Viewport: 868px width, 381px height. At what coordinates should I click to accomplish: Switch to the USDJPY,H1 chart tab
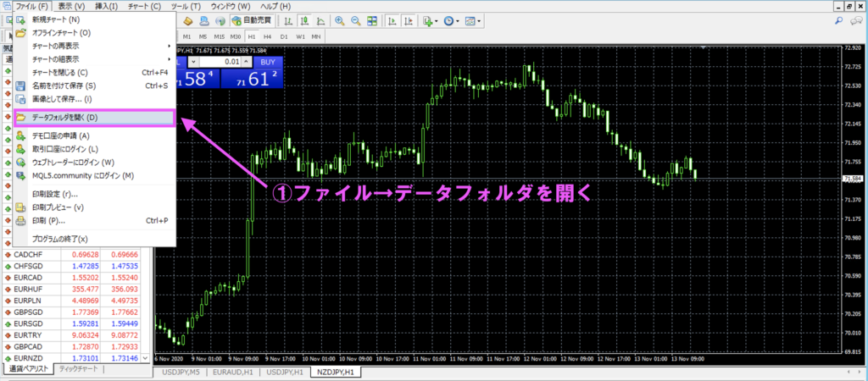click(285, 373)
